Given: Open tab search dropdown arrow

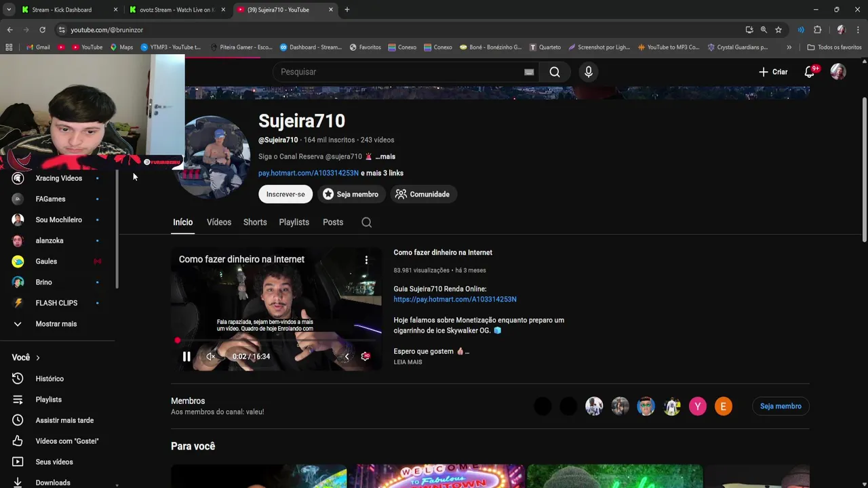Looking at the screenshot, I should point(9,9).
